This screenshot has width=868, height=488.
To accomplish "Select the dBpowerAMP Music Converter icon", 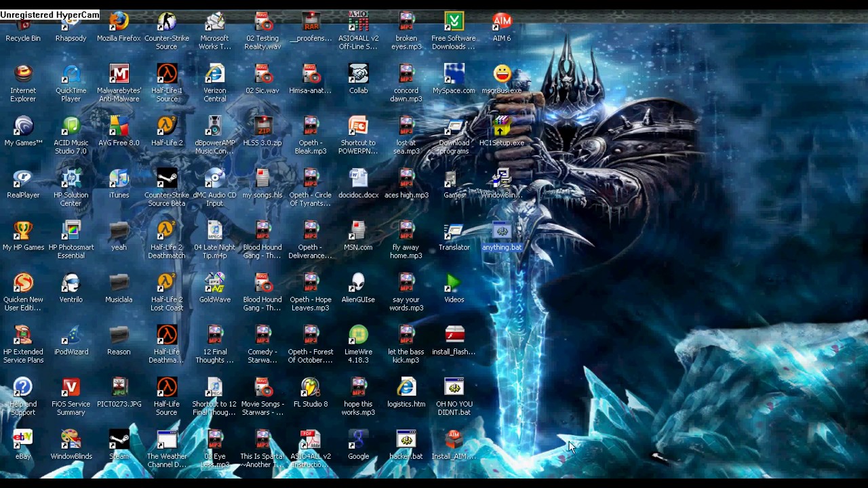I will [x=215, y=135].
